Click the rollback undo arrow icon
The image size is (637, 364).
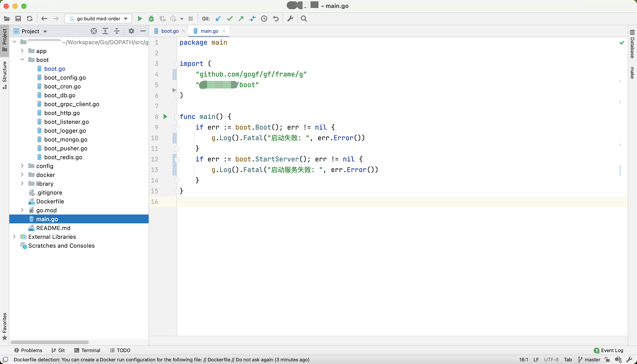[x=276, y=19]
